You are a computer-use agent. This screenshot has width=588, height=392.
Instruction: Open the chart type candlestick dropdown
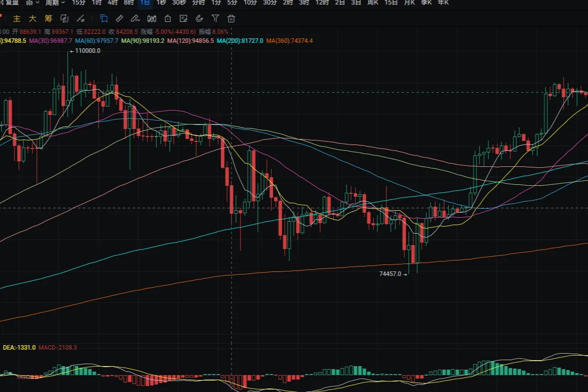pyautogui.click(x=33, y=2)
